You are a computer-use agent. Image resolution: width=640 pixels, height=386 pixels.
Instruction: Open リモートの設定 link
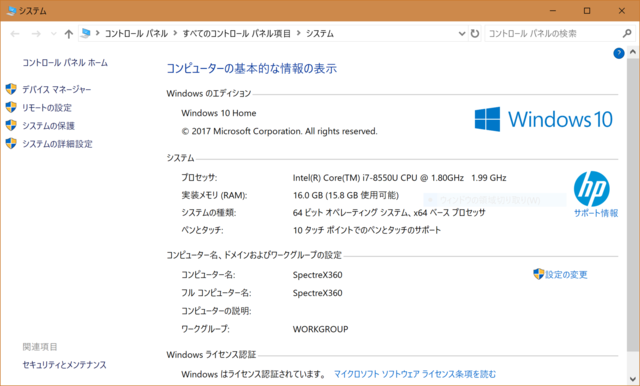(47, 108)
